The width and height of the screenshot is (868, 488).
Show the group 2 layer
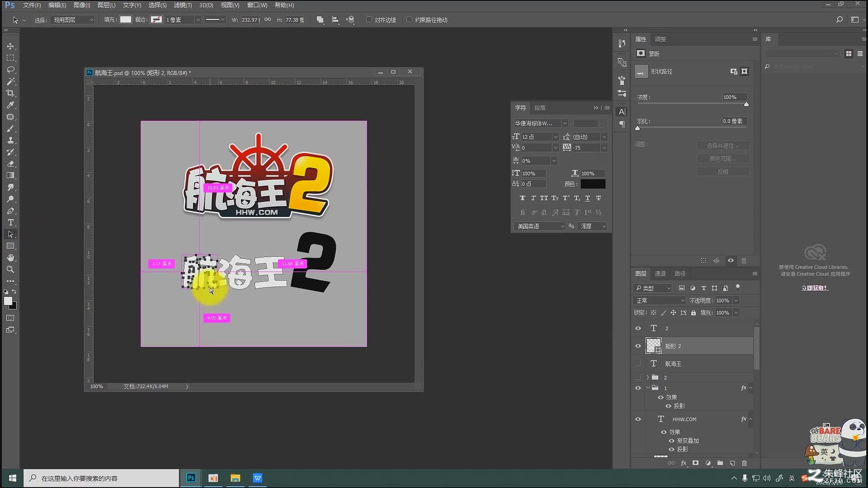coord(638,377)
